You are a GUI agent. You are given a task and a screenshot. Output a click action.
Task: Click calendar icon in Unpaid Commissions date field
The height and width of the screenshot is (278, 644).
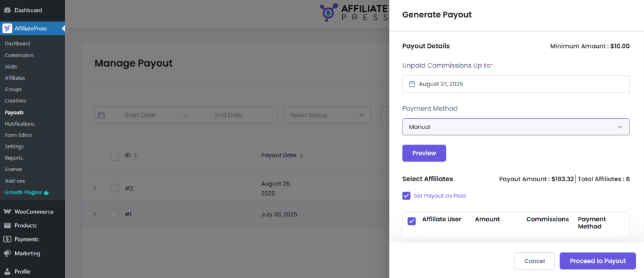[412, 84]
